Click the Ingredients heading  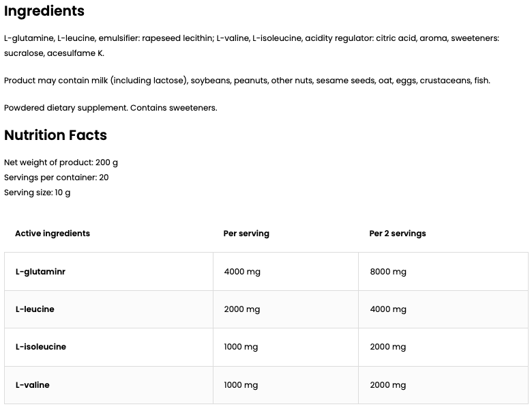coord(44,12)
